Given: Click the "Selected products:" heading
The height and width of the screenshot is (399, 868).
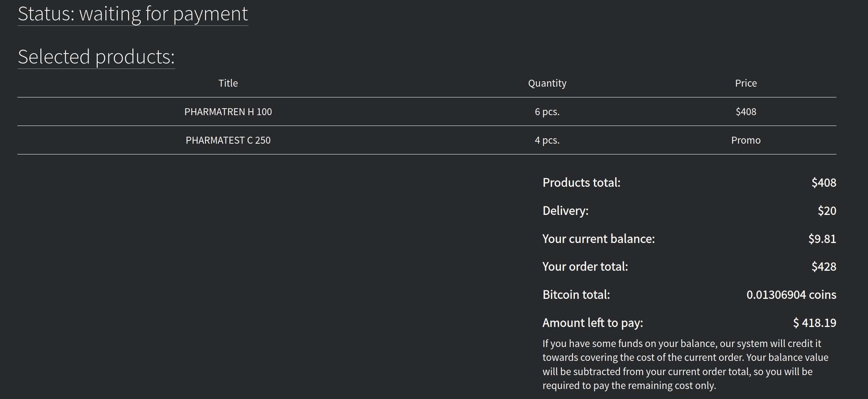Looking at the screenshot, I should pos(96,57).
